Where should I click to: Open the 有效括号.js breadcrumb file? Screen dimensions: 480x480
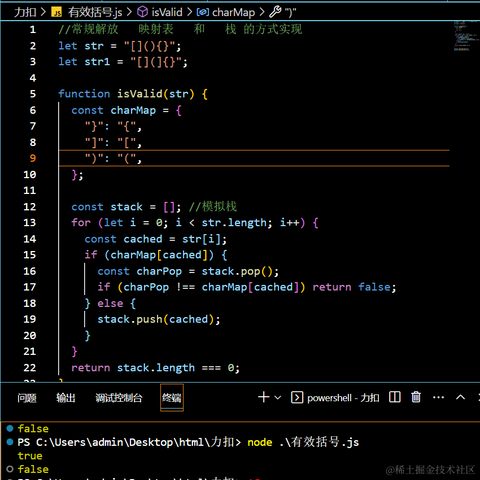(x=95, y=12)
